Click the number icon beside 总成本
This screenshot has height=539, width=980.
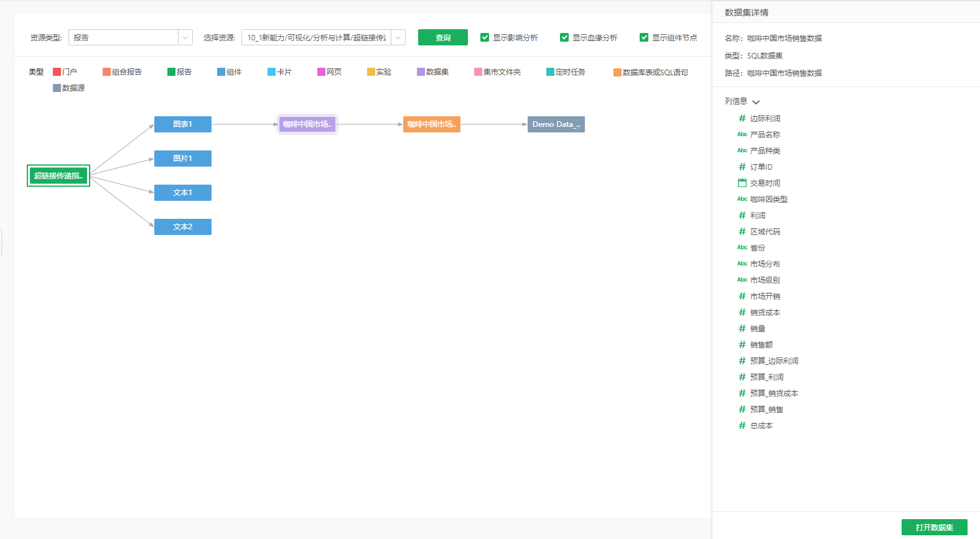pyautogui.click(x=742, y=425)
